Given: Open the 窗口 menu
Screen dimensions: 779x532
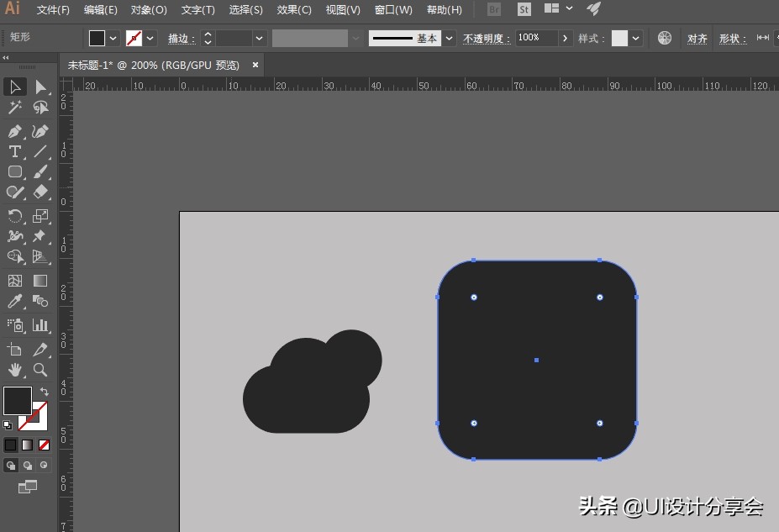Looking at the screenshot, I should [x=392, y=10].
